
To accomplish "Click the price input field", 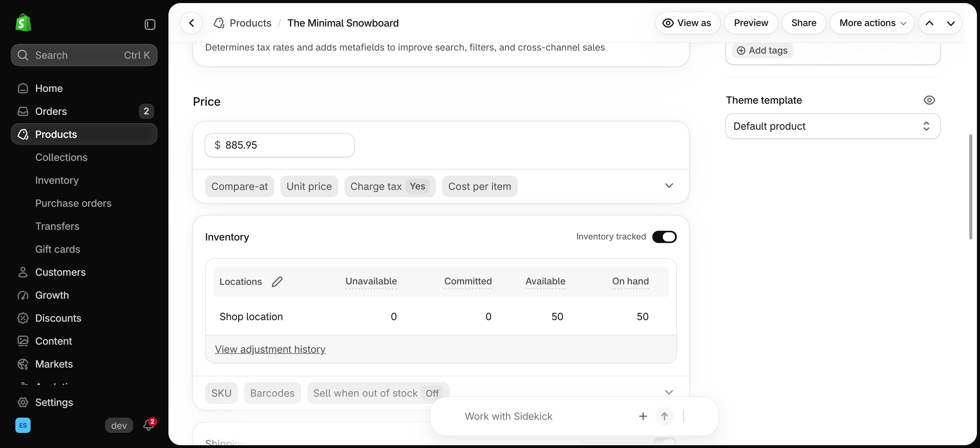I will pyautogui.click(x=280, y=145).
